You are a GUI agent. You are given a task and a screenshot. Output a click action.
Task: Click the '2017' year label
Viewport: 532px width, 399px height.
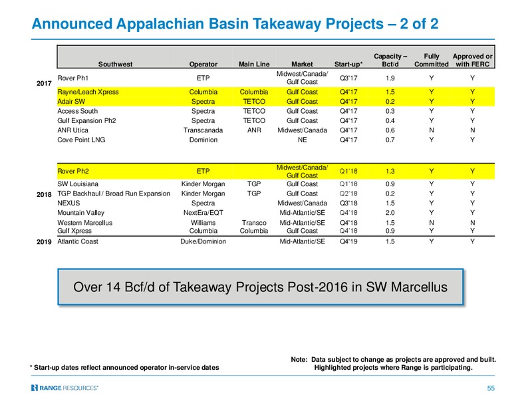point(44,84)
